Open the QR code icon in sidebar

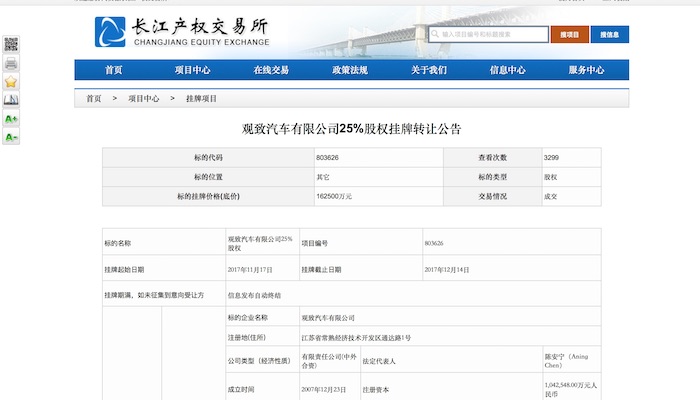(x=11, y=44)
